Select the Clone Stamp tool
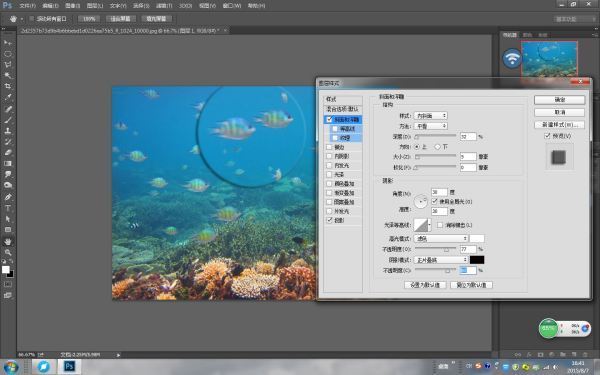The image size is (600, 375). pos(8,130)
